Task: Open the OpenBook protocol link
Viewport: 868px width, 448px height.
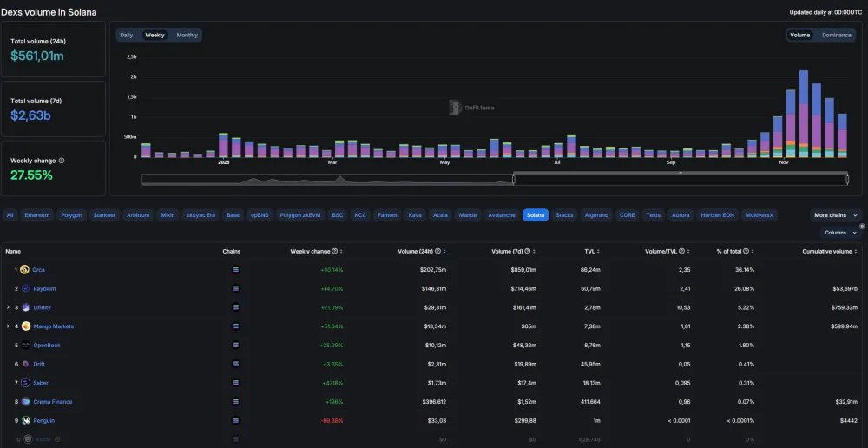Action: coord(47,345)
